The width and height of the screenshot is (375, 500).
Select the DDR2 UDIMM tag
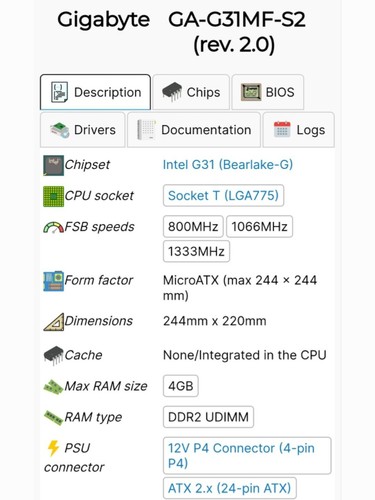(208, 417)
